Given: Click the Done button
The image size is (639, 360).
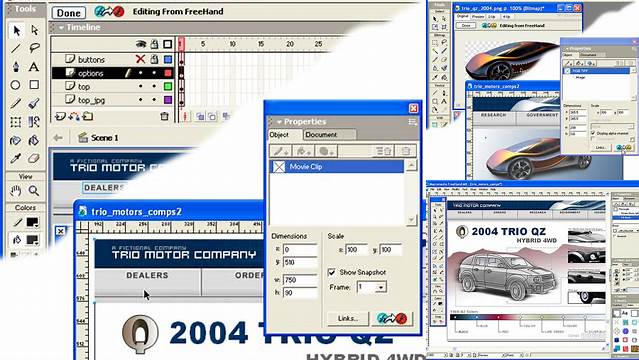Looking at the screenshot, I should tap(69, 13).
